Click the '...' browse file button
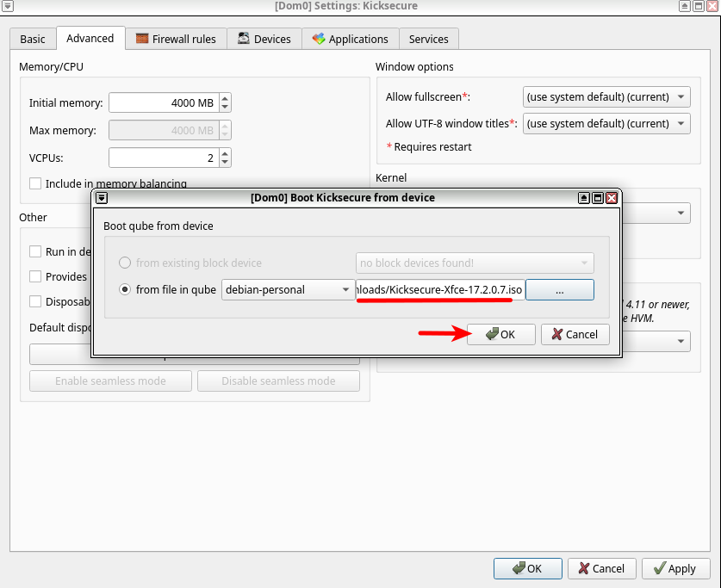The height and width of the screenshot is (588, 721). pos(560,290)
